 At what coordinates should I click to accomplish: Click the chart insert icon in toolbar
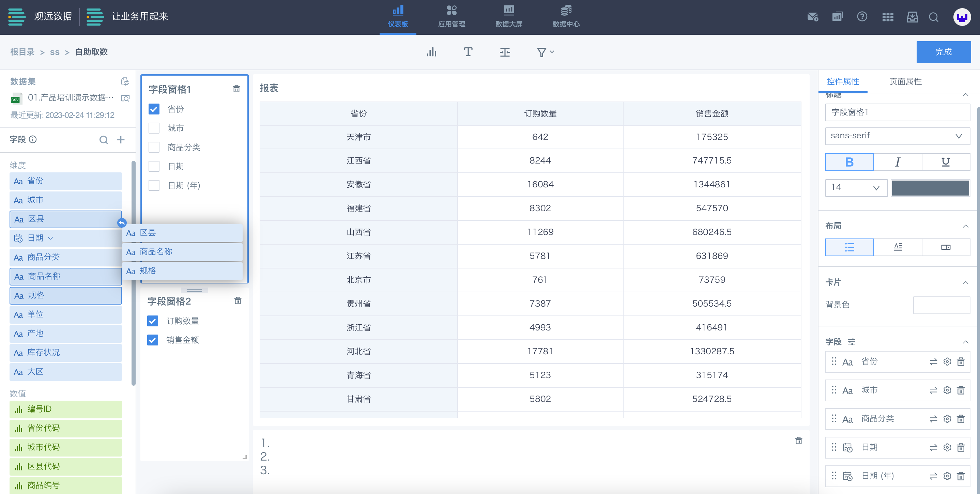tap(431, 52)
